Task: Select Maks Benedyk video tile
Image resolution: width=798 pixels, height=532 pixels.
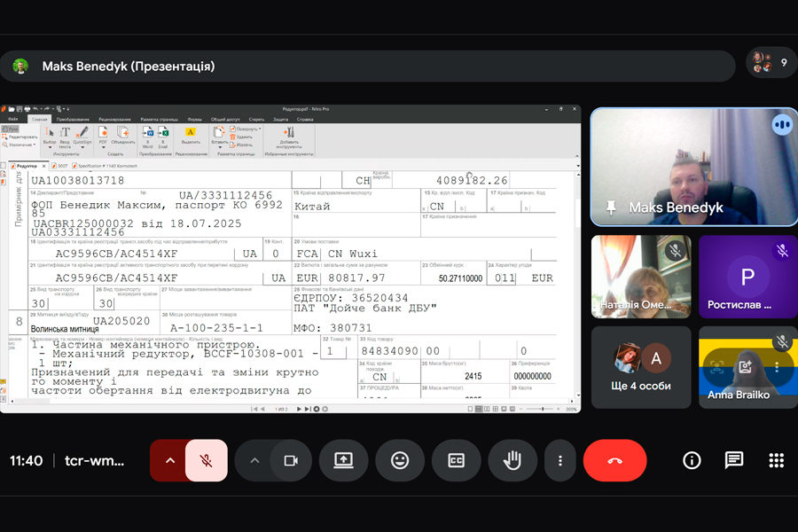Action: click(693, 167)
